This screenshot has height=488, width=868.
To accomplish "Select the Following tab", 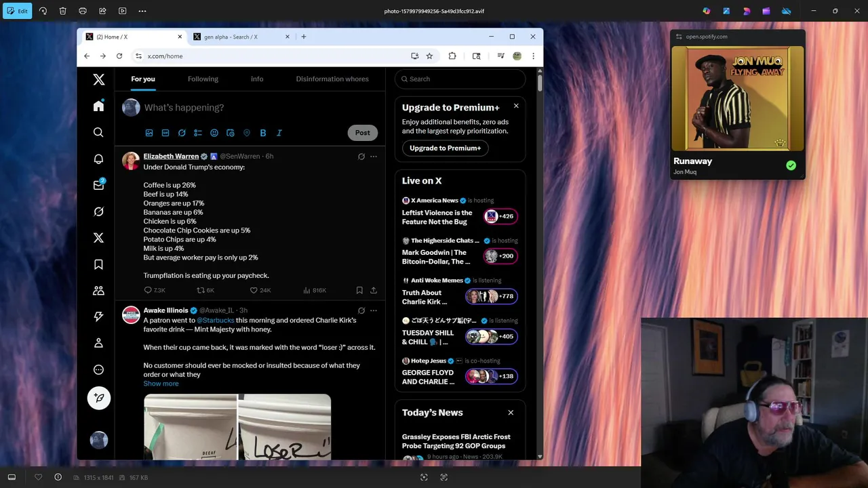I will [203, 79].
